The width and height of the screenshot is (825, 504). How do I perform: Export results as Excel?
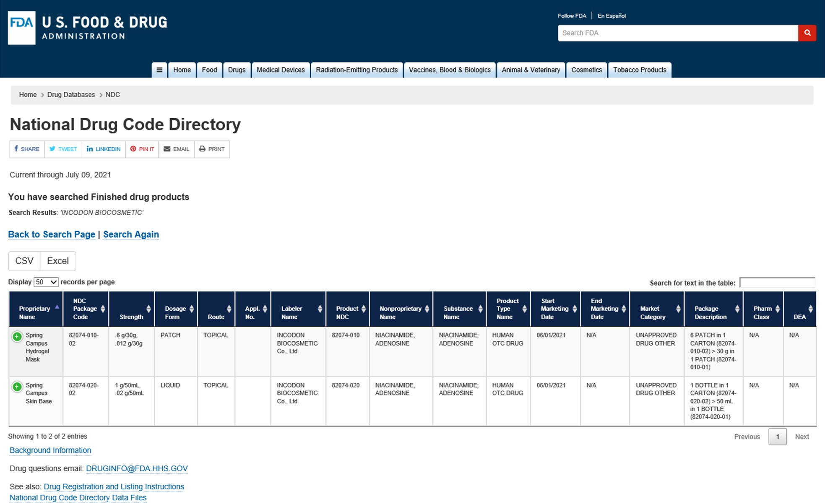(58, 261)
